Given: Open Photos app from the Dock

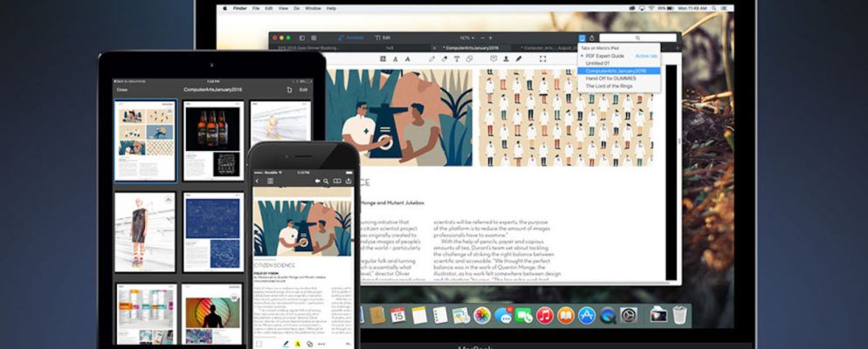Looking at the screenshot, I should (x=482, y=315).
